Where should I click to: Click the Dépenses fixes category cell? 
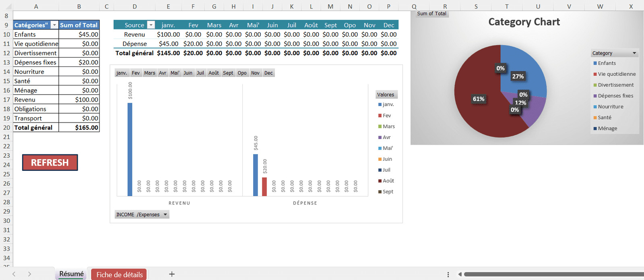36,62
